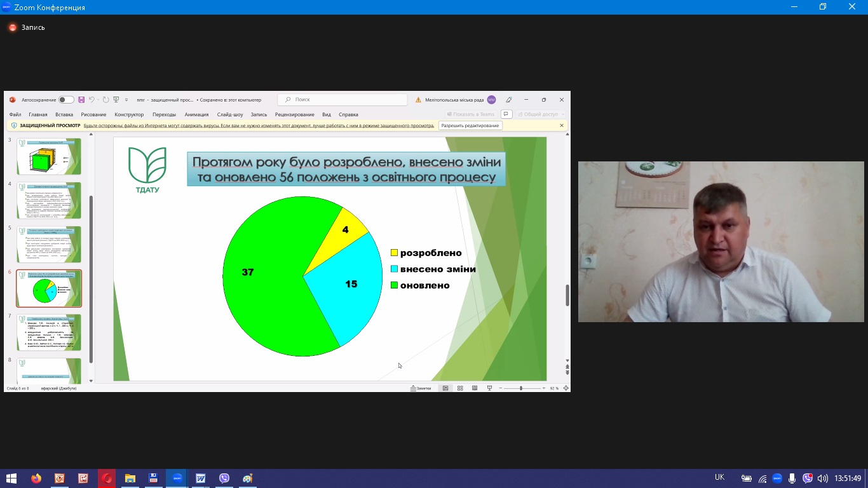Open the Windows Start menu
This screenshot has width=868, height=488.
click(x=11, y=478)
